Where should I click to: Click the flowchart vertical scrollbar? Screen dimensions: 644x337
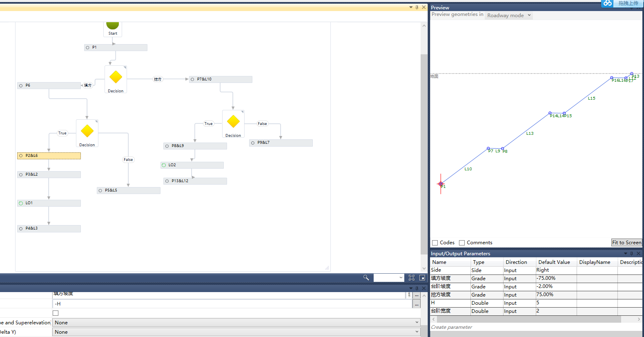click(424, 154)
